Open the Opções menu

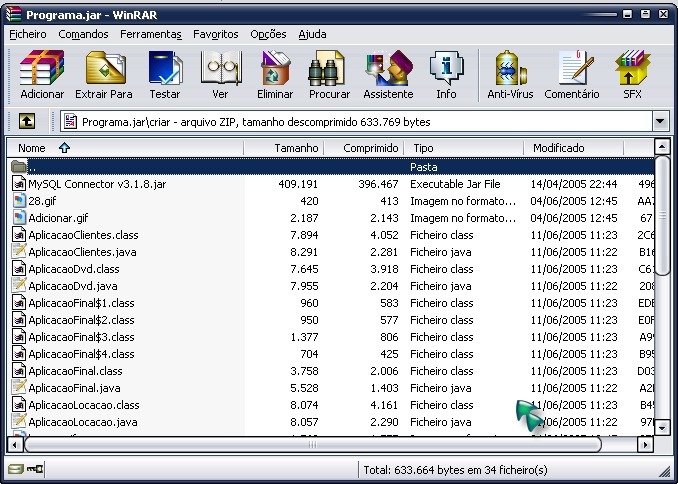tap(268, 34)
